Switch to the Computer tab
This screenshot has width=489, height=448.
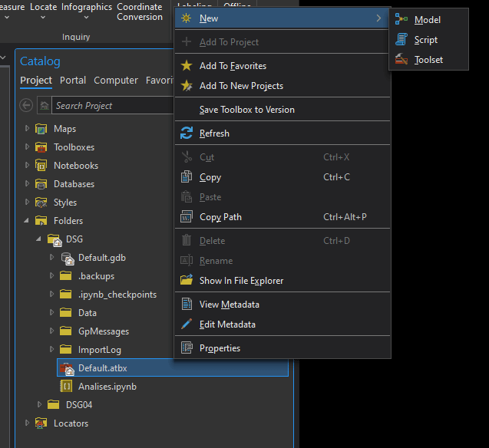(116, 81)
